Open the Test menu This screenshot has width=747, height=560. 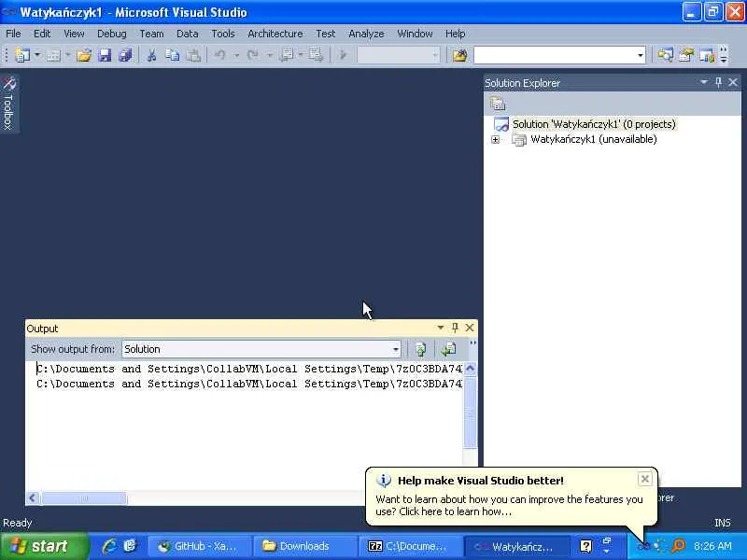pyautogui.click(x=325, y=34)
